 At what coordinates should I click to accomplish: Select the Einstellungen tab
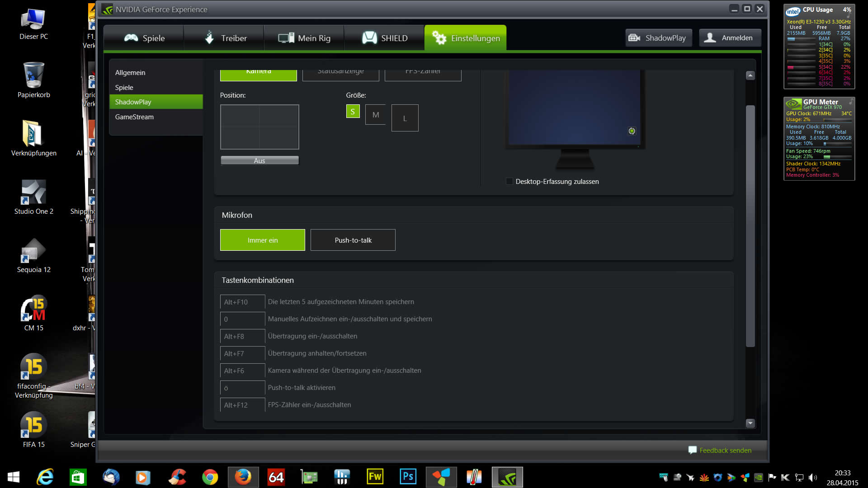coord(465,38)
